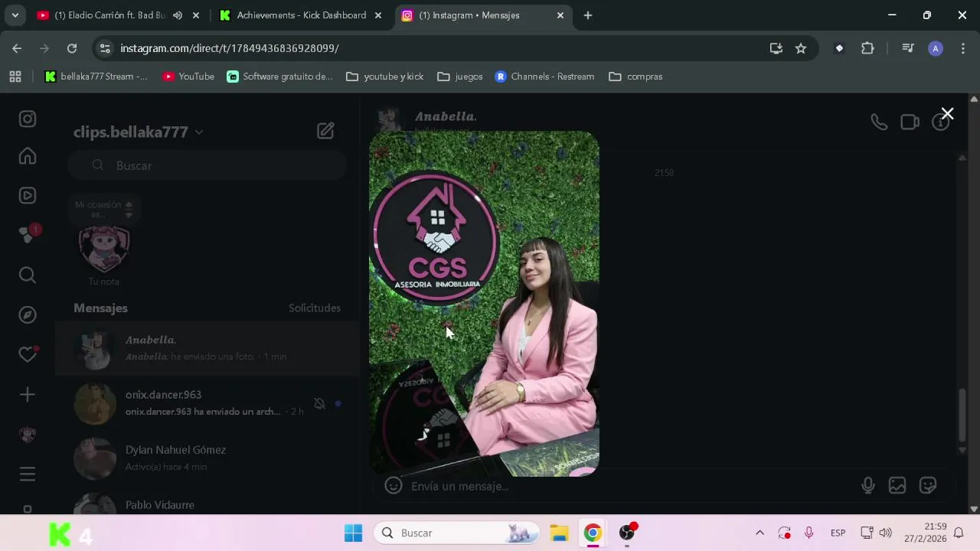The width and height of the screenshot is (980, 551).
Task: Open Anabella name in chat header
Action: click(x=446, y=116)
